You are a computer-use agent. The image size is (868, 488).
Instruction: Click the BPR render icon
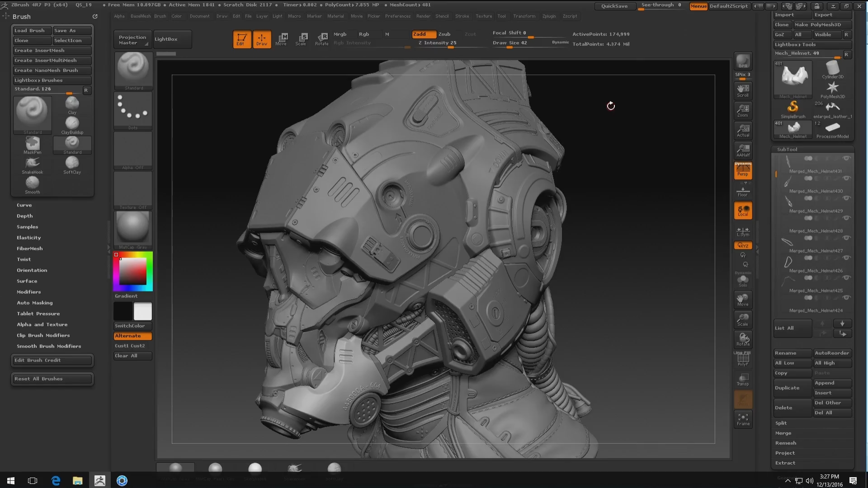pyautogui.click(x=743, y=61)
